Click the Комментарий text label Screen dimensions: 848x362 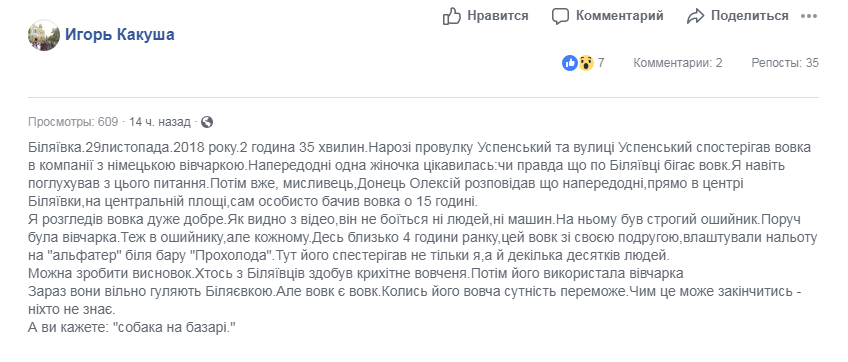tap(619, 16)
